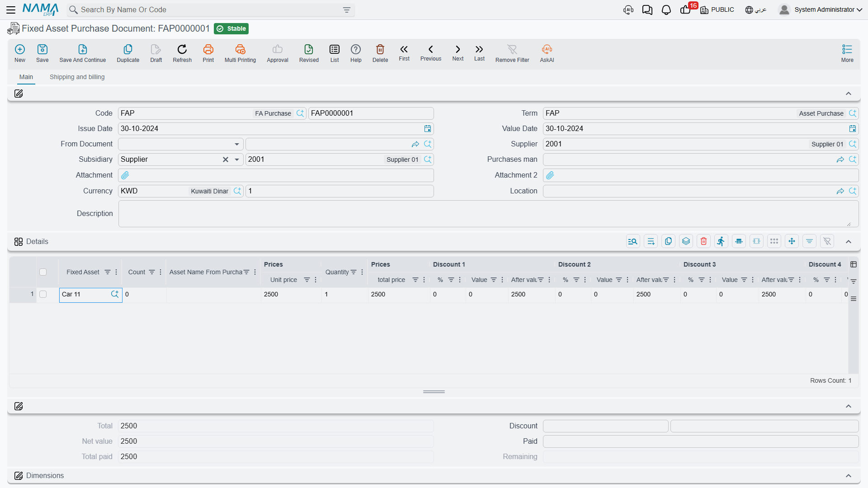Clear the Subsidiary Supplier selection

[x=226, y=160]
